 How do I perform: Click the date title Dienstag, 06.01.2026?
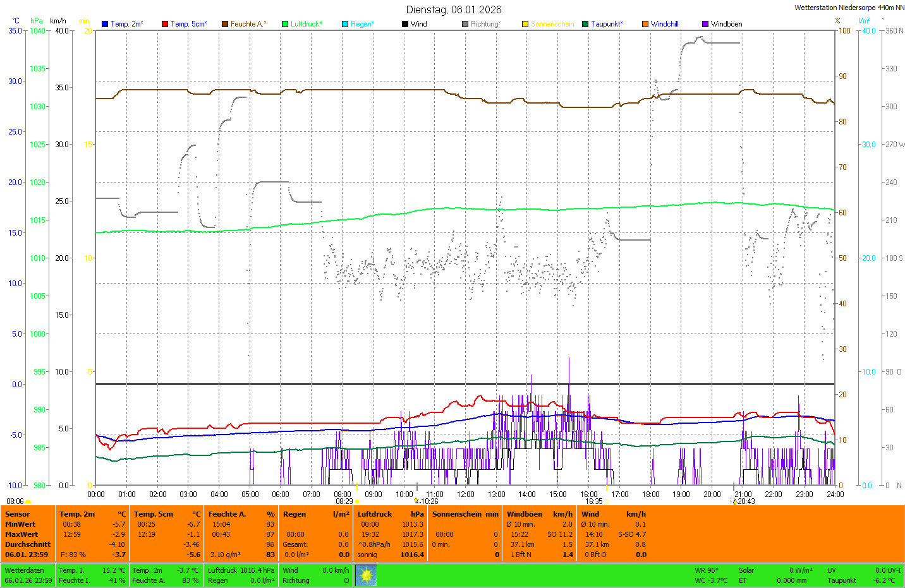(x=454, y=9)
